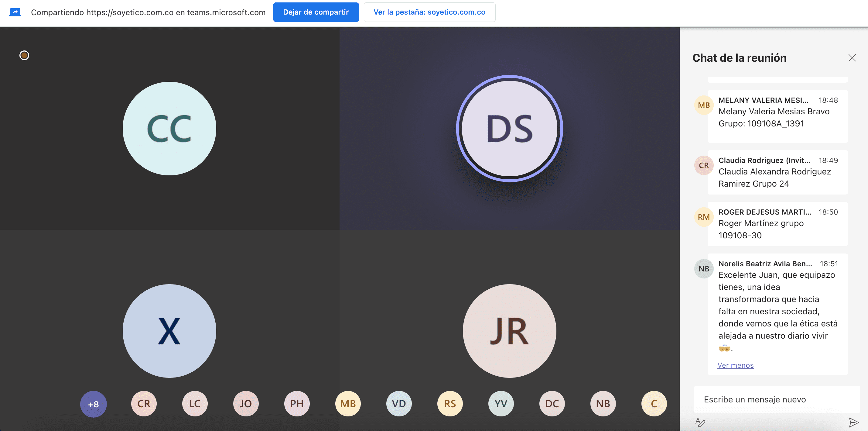Open Ver la pestaña soyetico.com.co
The height and width of the screenshot is (431, 868).
[x=429, y=12]
